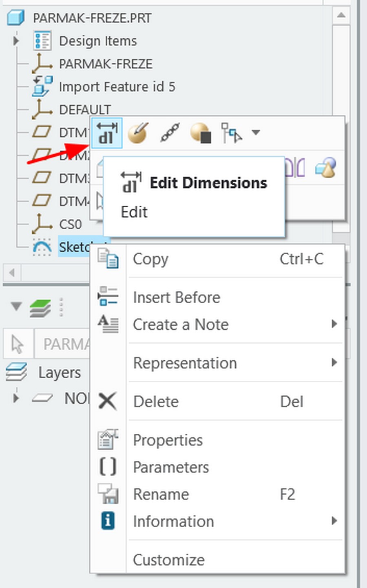Open Parameters from the context menu
Viewport: 367px width, 588px height.
pyautogui.click(x=217, y=467)
